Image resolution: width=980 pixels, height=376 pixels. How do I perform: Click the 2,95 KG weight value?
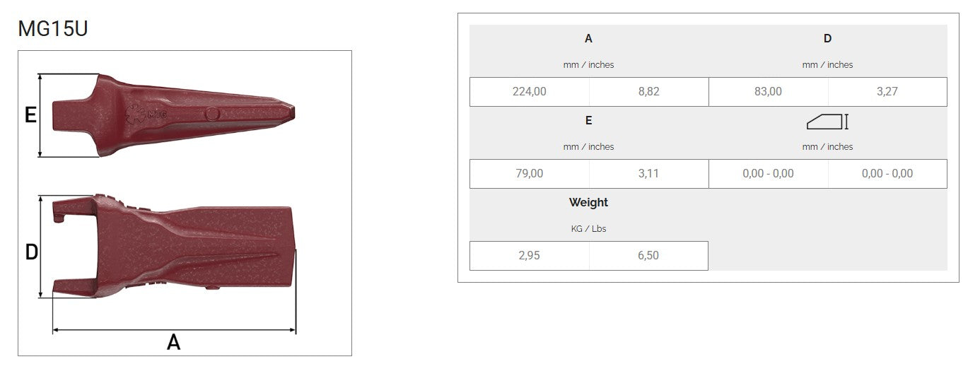529,256
